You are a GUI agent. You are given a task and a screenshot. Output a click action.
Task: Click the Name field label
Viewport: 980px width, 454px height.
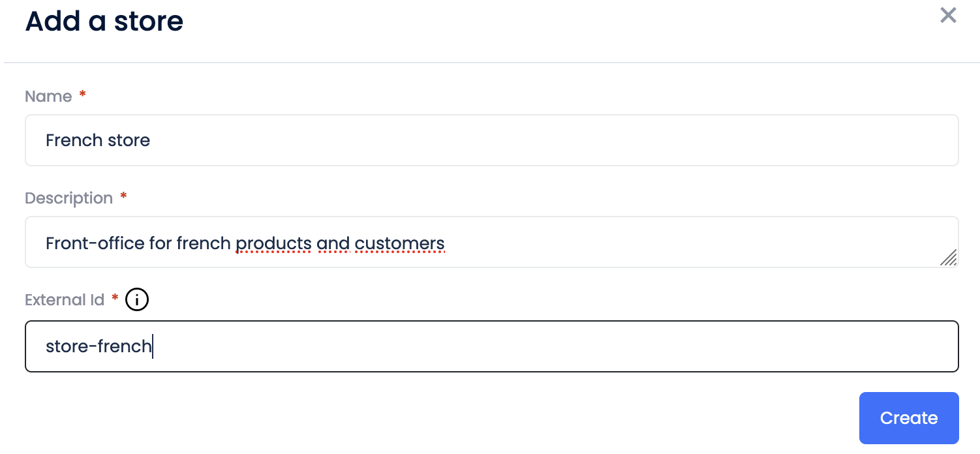tap(48, 97)
